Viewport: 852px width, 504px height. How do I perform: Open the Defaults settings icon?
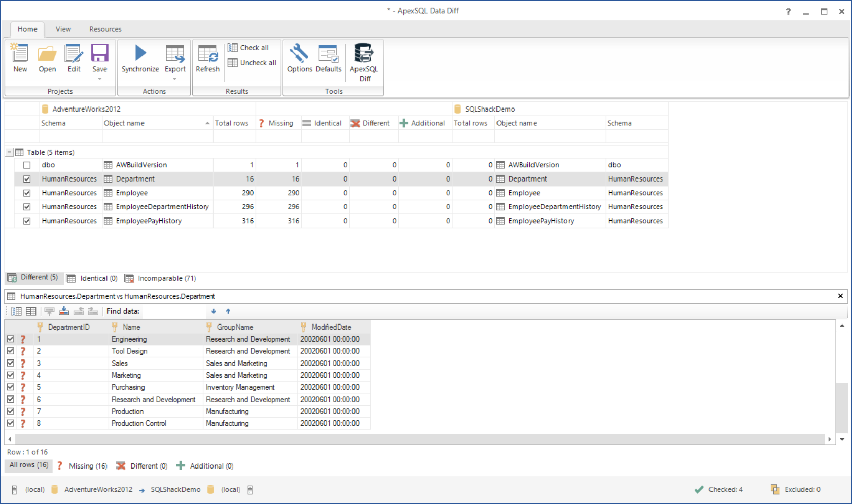point(328,54)
